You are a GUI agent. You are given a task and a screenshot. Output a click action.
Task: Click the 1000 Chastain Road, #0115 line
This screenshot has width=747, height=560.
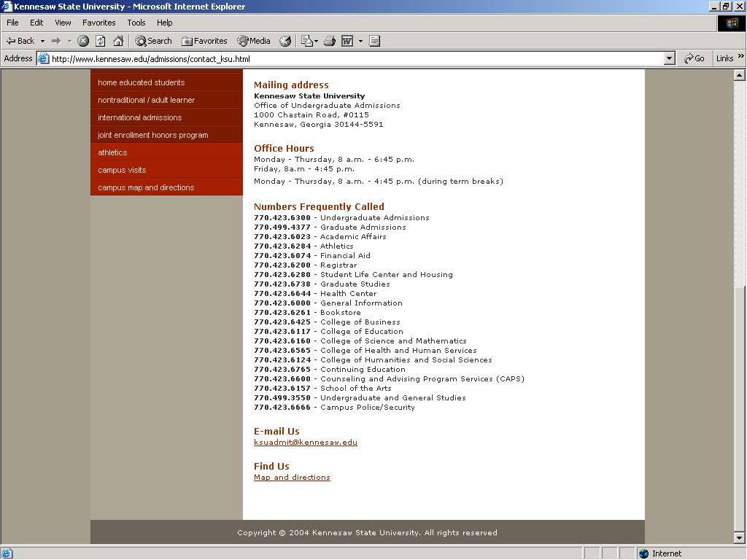pyautogui.click(x=311, y=114)
